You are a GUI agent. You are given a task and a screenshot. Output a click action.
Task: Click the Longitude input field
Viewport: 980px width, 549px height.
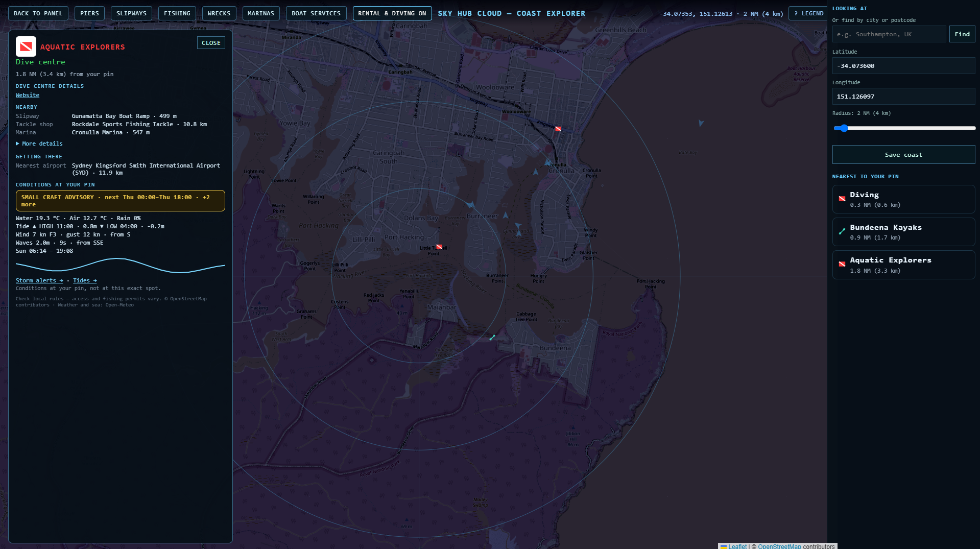[903, 97]
